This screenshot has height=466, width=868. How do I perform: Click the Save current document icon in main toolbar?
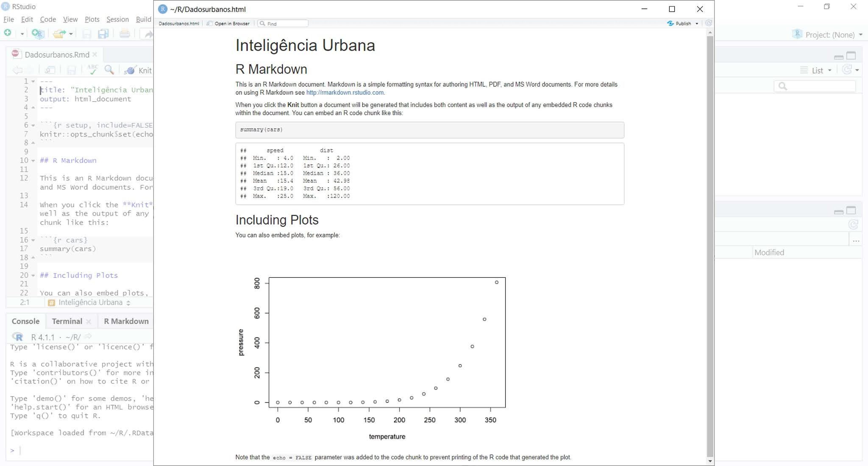(x=87, y=34)
